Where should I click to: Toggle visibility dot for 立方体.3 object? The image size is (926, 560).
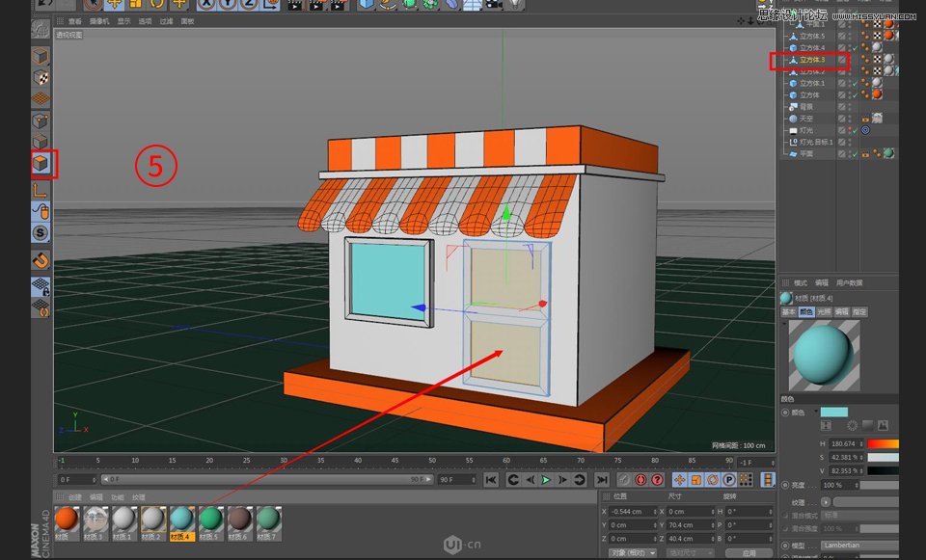[848, 61]
